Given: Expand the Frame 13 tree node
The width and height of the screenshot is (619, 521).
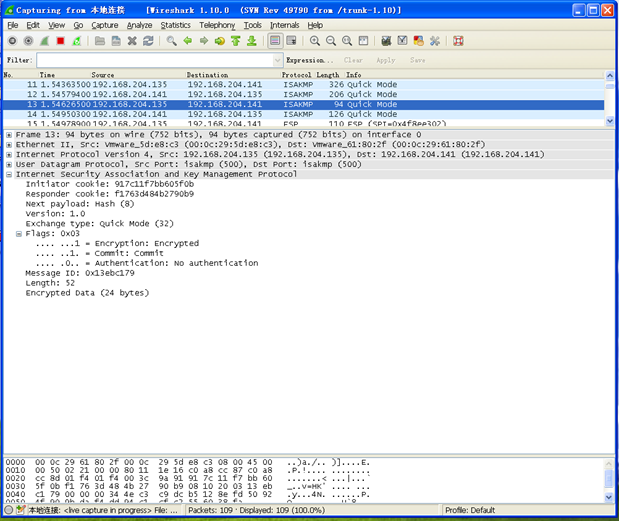Looking at the screenshot, I should 8,135.
